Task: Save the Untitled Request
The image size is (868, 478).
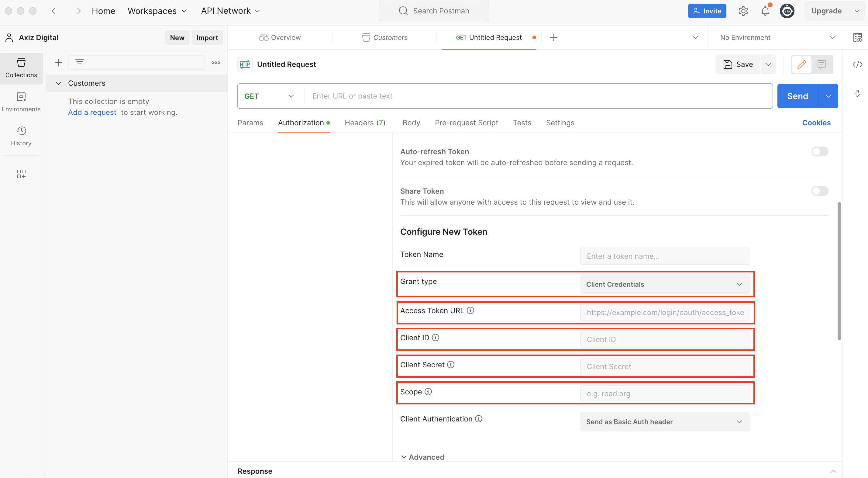Action: click(x=738, y=64)
